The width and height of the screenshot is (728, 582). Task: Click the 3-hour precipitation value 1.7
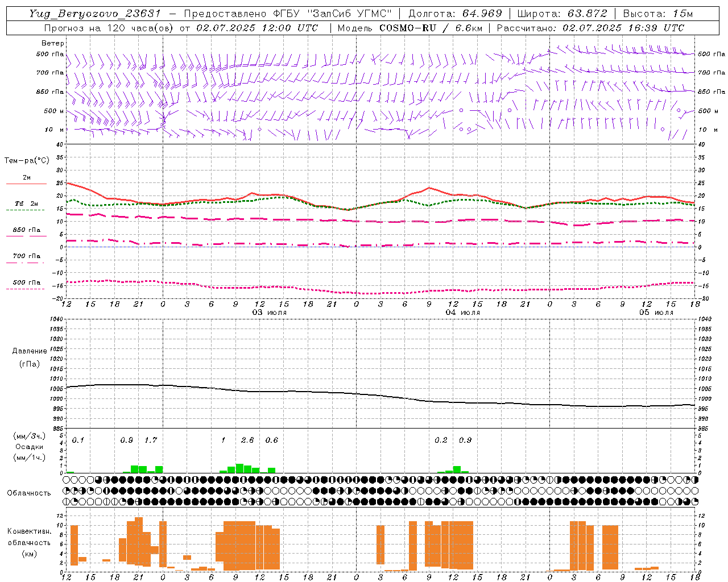(151, 440)
